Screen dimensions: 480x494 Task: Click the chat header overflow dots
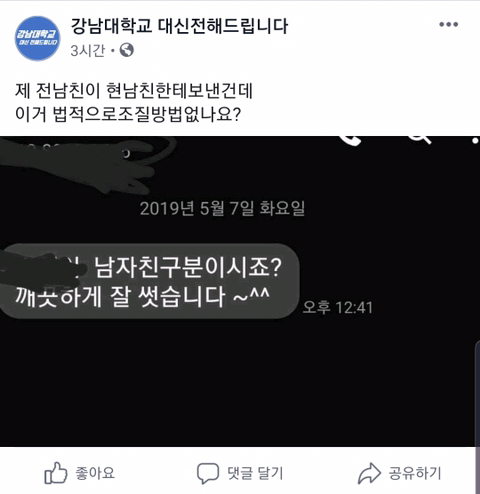[x=475, y=141]
